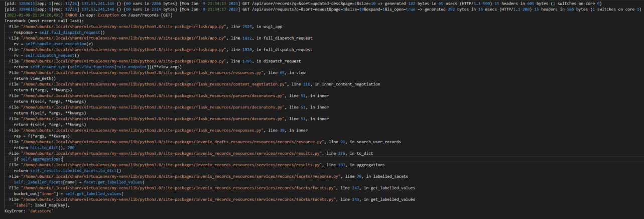Click the 'if self.aggregations:' line

coord(38,159)
